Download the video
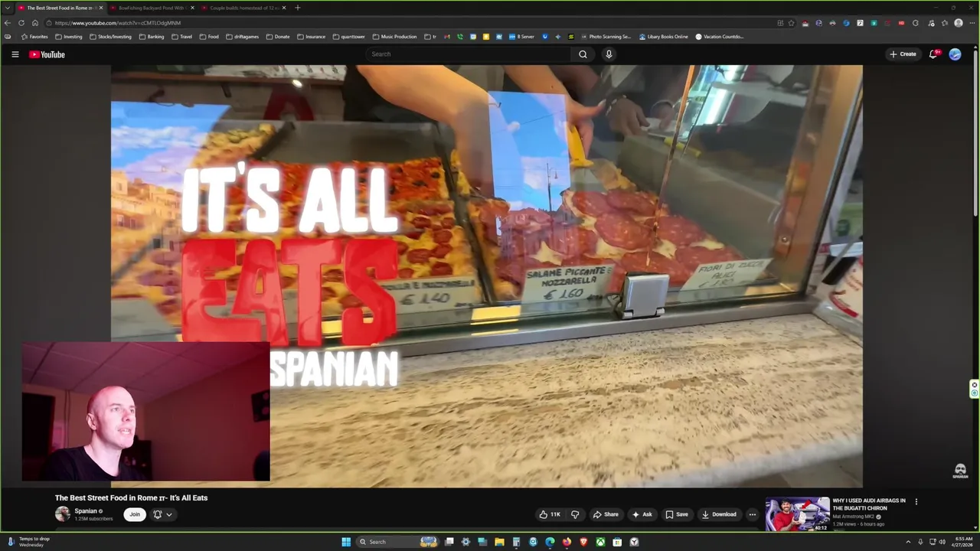The height and width of the screenshot is (551, 980). (719, 514)
